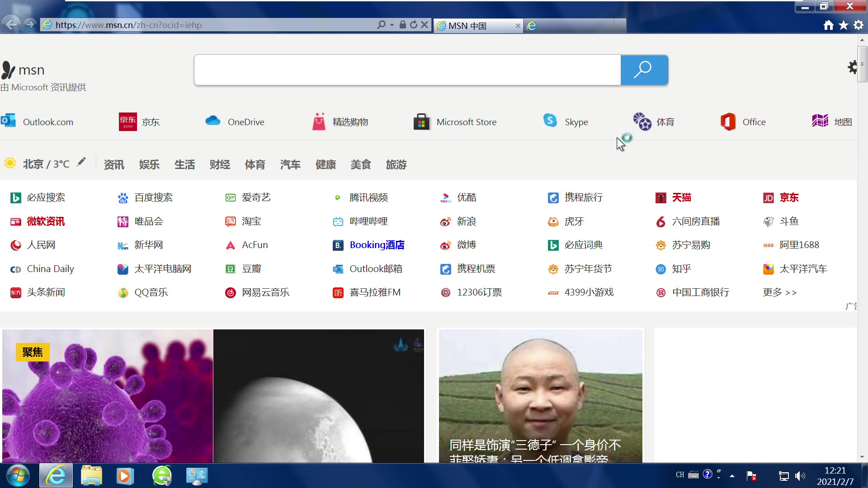Click the MSN search button
The width and height of the screenshot is (868, 488).
click(644, 69)
